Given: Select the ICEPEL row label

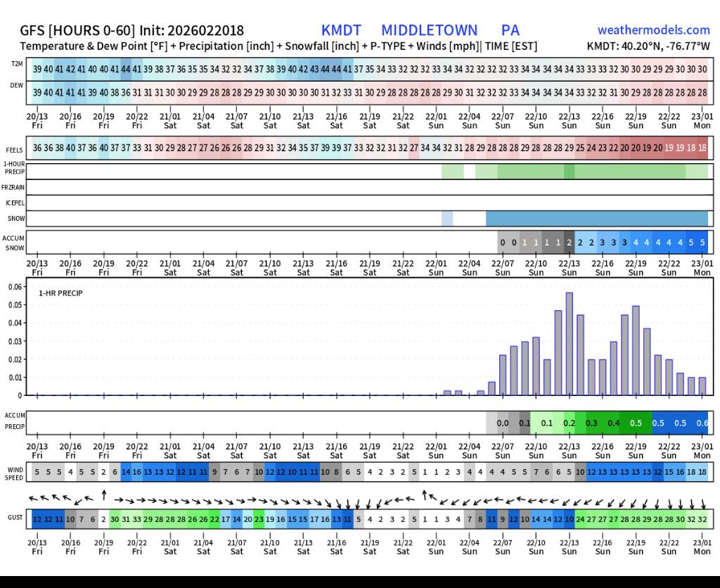Looking at the screenshot, I should point(15,203).
